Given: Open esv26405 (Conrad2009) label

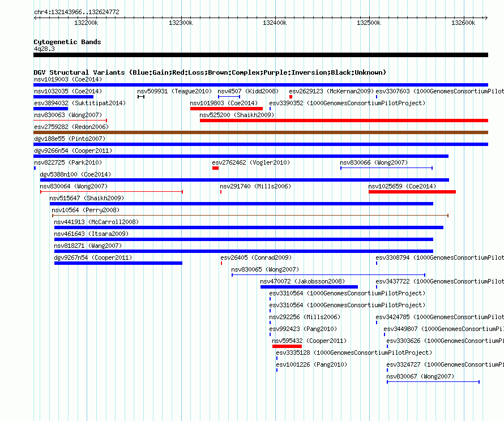Looking at the screenshot, I should tap(256, 257).
